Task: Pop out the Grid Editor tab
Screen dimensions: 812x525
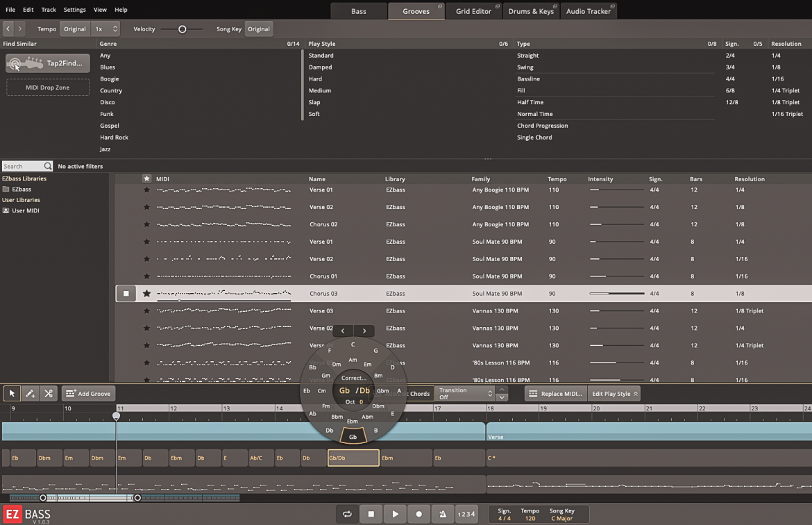Action: 497,6
